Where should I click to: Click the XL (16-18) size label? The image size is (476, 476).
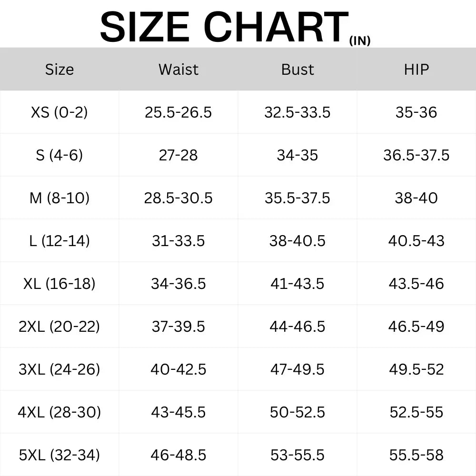point(59,284)
